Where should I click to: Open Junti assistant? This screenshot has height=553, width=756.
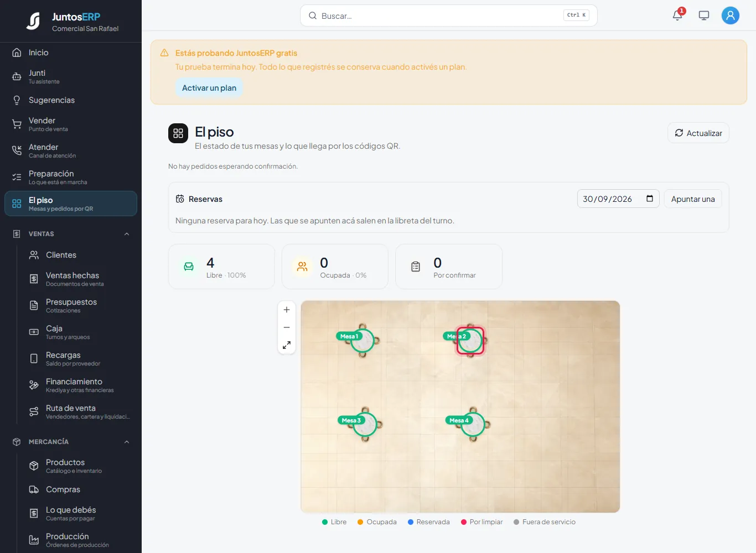tap(71, 76)
